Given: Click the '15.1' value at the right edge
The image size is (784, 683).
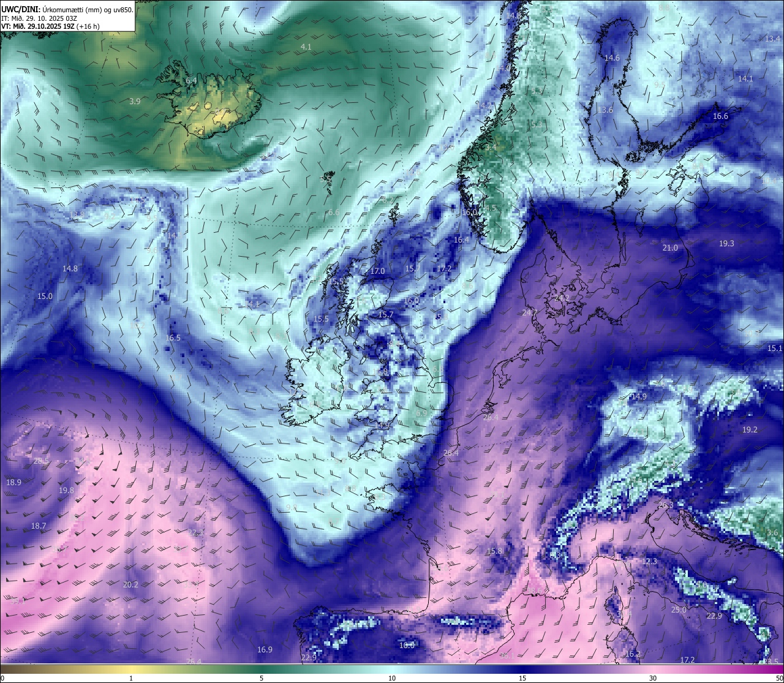Looking at the screenshot, I should pos(774,348).
